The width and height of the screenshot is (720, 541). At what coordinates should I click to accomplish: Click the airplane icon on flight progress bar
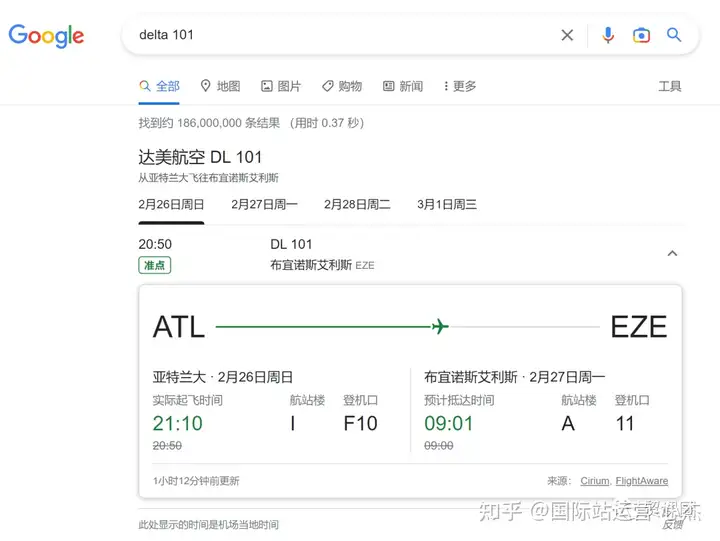pos(439,326)
